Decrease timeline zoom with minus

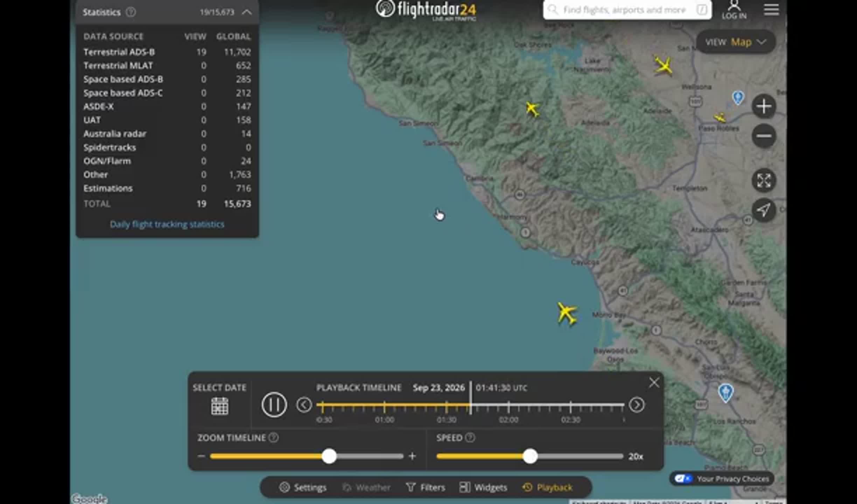coord(201,456)
